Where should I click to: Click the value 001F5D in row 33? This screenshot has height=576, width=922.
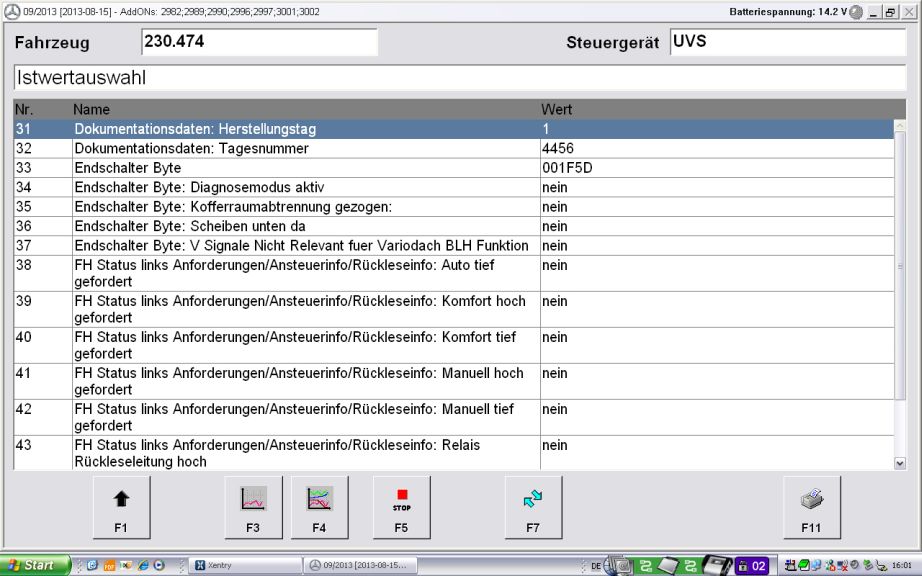(x=567, y=168)
